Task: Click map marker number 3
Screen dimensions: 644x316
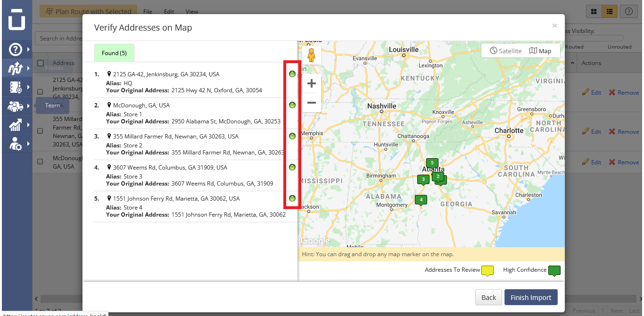Action: point(423,179)
